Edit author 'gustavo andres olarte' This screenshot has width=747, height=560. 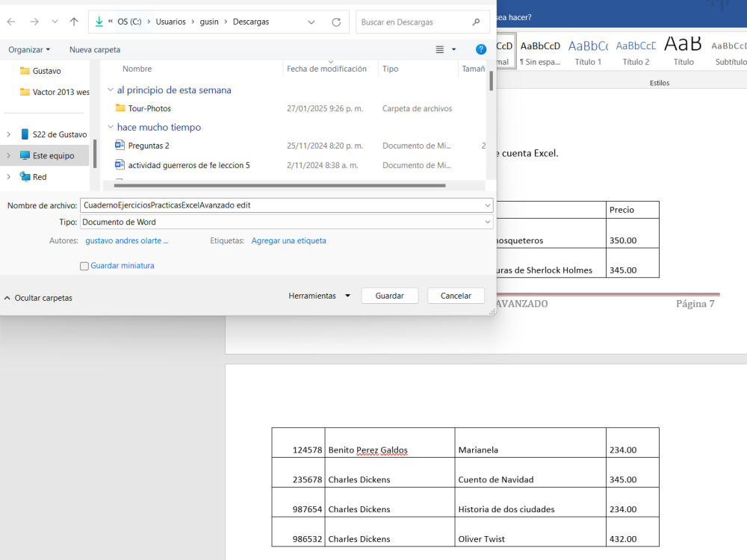(127, 240)
